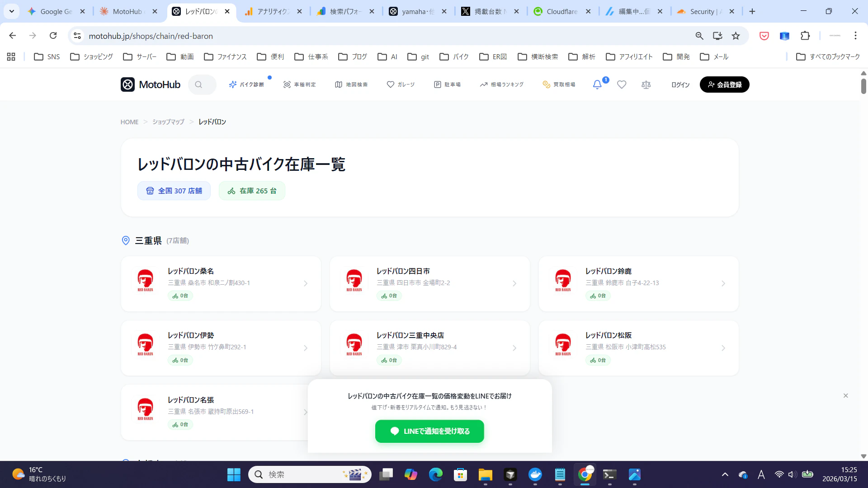Screen dimensions: 868x488
Task: Click the search magnifier in site header
Action: (x=198, y=84)
